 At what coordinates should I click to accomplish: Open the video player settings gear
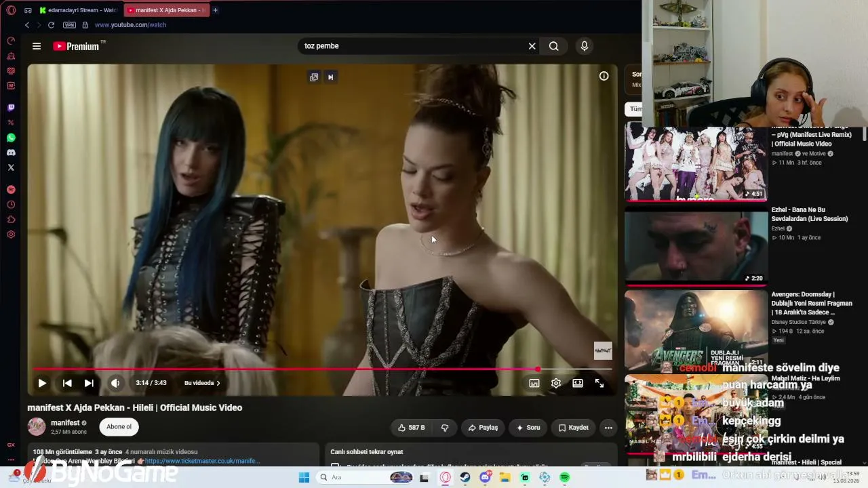556,383
